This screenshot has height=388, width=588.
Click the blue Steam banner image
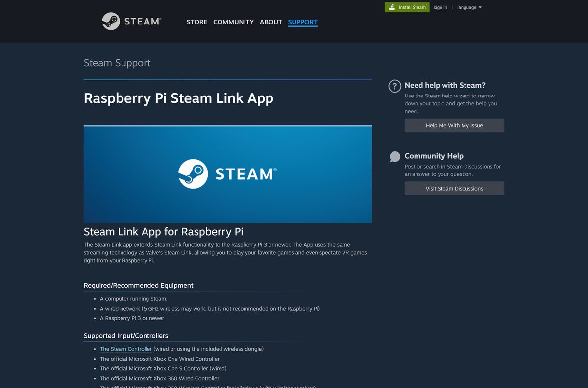tap(228, 174)
